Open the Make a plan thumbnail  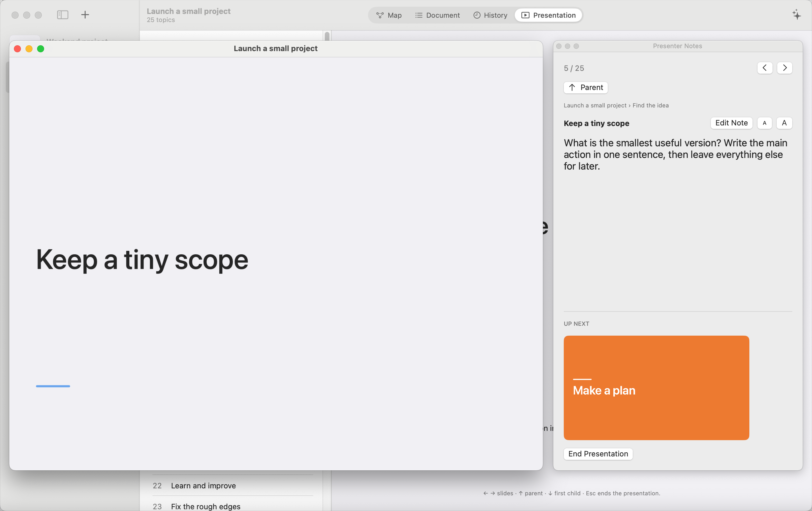point(656,388)
